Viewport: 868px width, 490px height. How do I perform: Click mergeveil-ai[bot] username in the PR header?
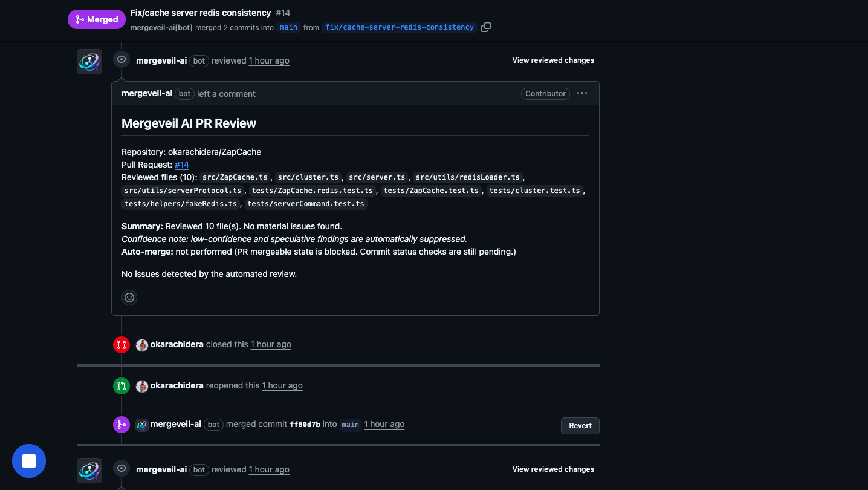coord(161,27)
